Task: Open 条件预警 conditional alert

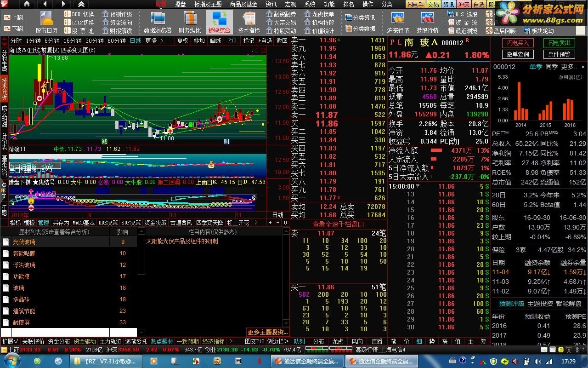Action: click(559, 54)
